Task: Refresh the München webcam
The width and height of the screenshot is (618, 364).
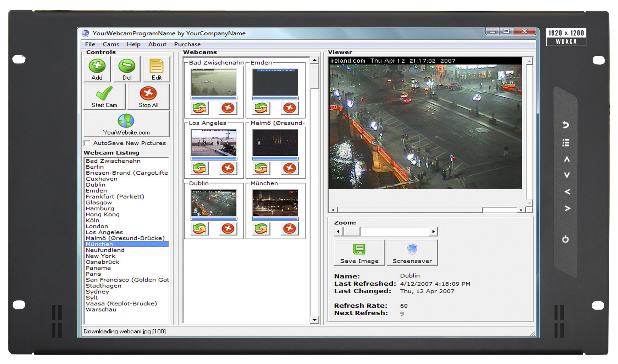Action: pos(261,229)
